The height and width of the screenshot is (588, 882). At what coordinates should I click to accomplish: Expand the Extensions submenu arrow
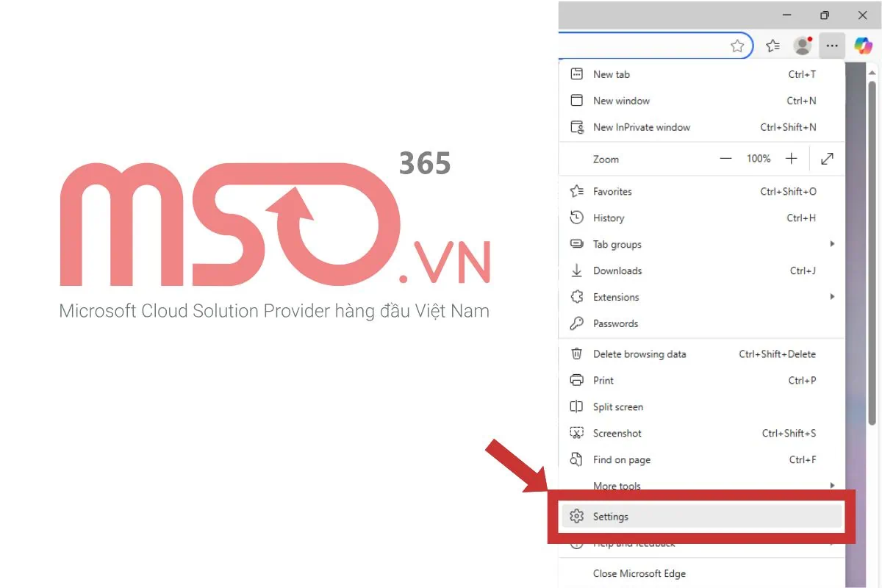(x=832, y=297)
